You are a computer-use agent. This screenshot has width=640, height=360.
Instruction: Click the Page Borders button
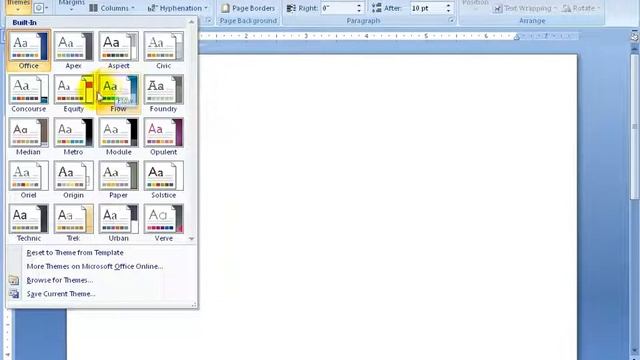(248, 8)
